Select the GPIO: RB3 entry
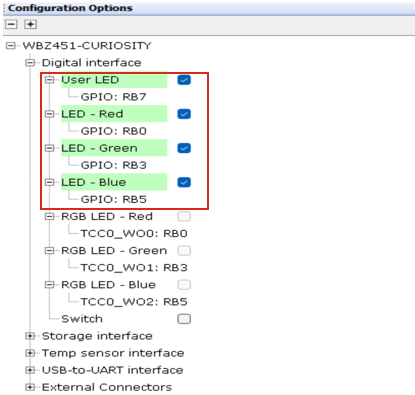415x395 pixels. [x=113, y=165]
